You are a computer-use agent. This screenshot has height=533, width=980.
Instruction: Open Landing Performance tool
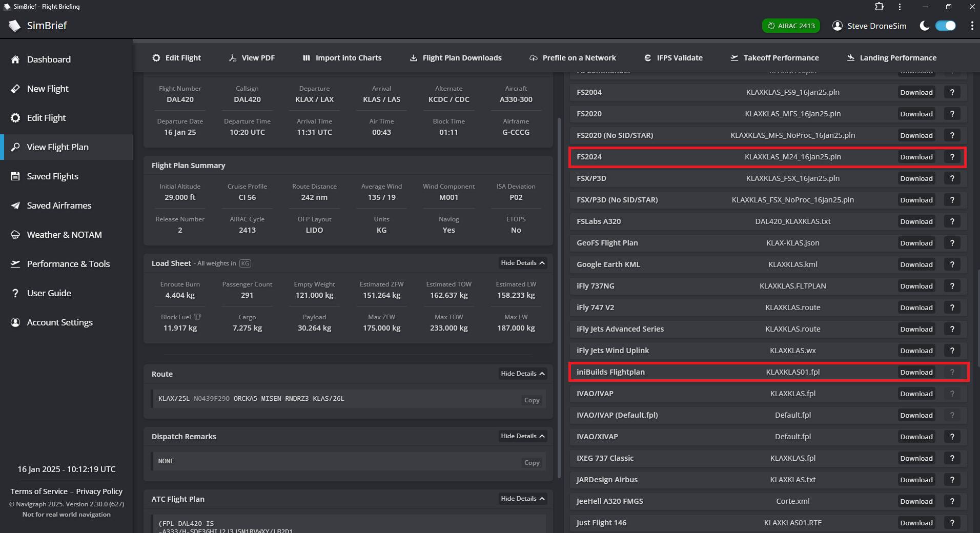pyautogui.click(x=891, y=58)
